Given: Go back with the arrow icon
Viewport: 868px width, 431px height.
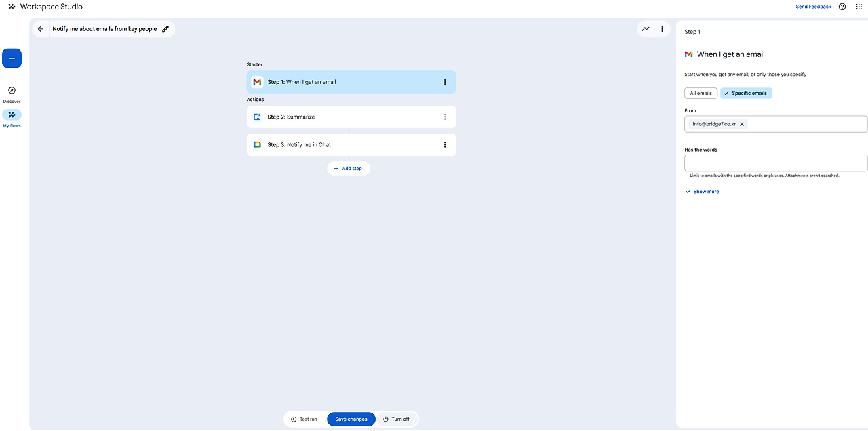Looking at the screenshot, I should [41, 29].
